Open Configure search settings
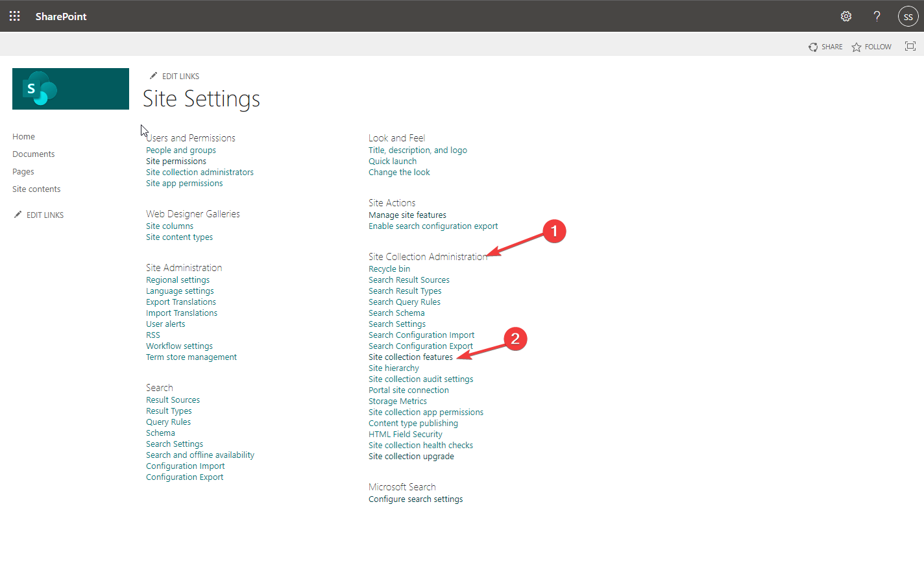Viewport: 924px width, 561px height. click(416, 499)
